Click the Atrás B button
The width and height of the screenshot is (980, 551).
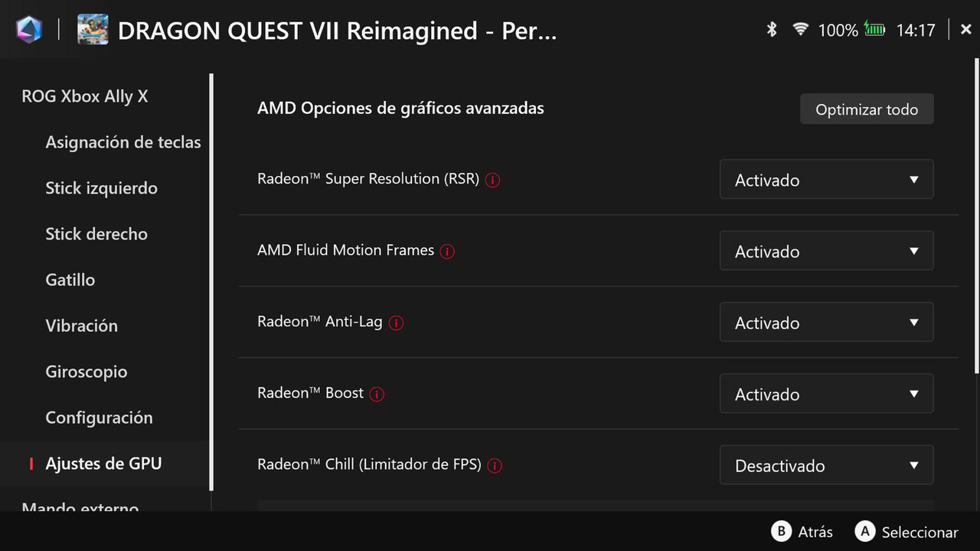(x=802, y=532)
